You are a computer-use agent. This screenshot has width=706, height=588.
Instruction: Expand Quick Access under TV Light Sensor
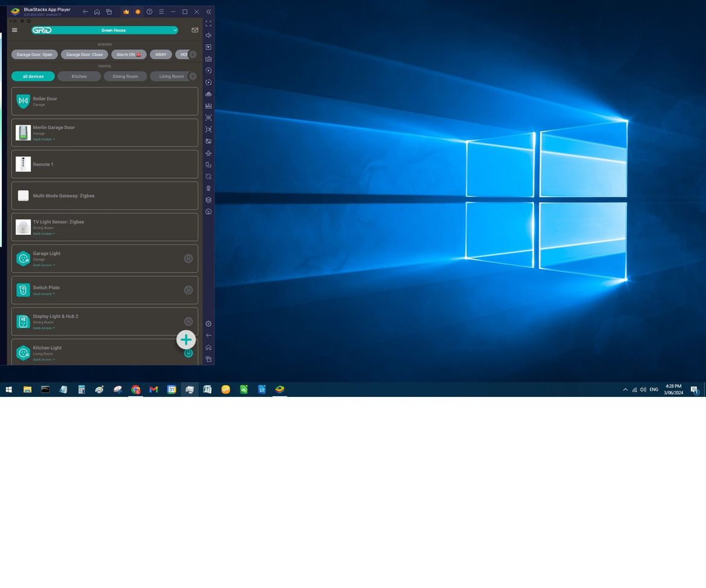point(43,233)
